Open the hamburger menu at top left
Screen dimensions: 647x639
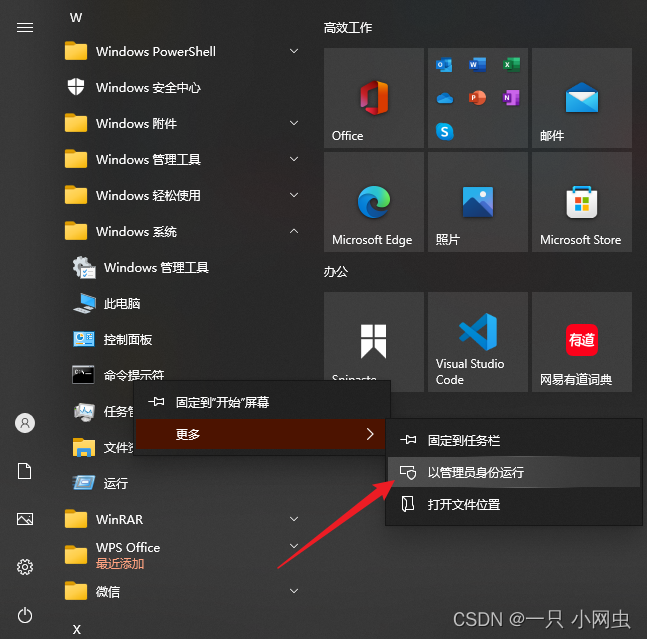click(25, 28)
